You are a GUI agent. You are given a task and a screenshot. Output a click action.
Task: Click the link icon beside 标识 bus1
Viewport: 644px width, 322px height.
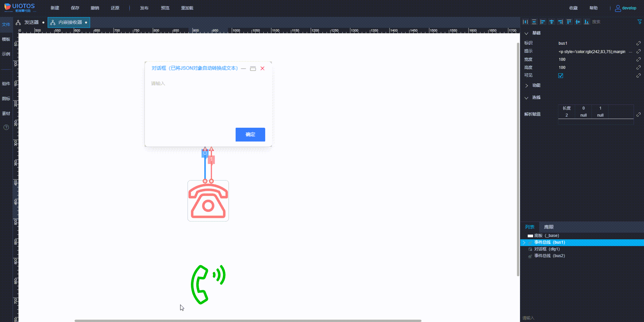pyautogui.click(x=638, y=43)
